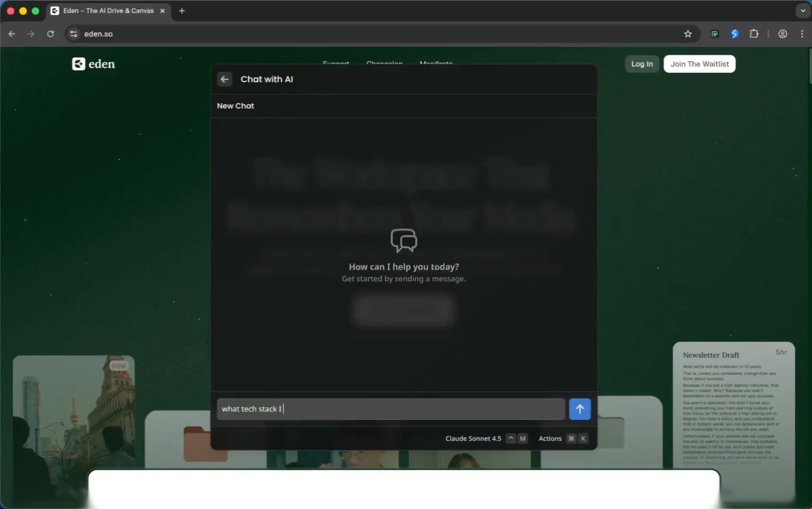Select the Eden – The AI Drive & Canvas tab
The height and width of the screenshot is (509, 812).
point(108,10)
